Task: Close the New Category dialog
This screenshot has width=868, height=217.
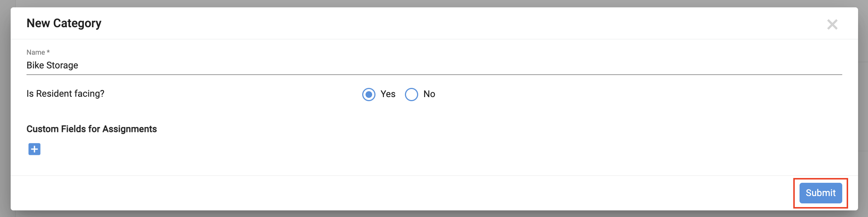Action: click(832, 25)
